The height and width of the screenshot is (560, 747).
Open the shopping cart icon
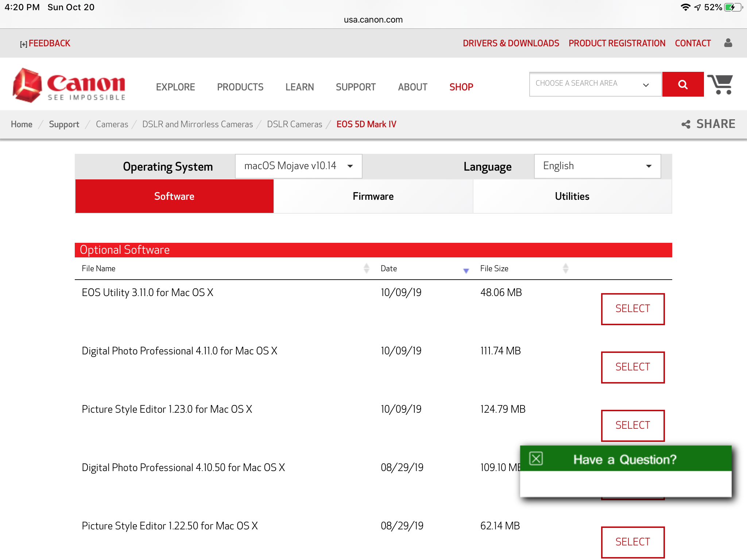click(x=720, y=84)
